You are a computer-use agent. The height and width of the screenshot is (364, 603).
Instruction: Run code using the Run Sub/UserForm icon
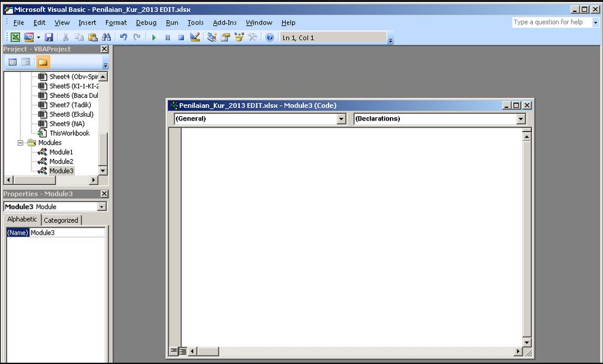(154, 37)
